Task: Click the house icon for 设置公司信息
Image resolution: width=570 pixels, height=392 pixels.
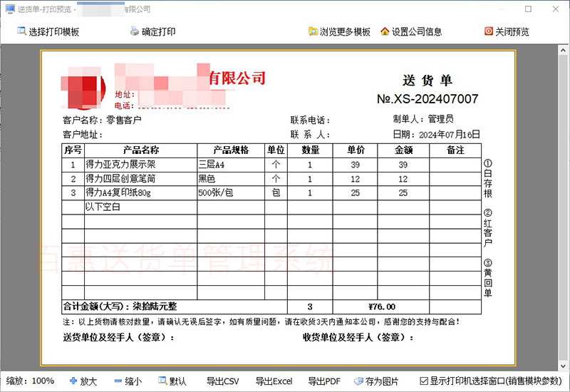Action: (x=385, y=31)
